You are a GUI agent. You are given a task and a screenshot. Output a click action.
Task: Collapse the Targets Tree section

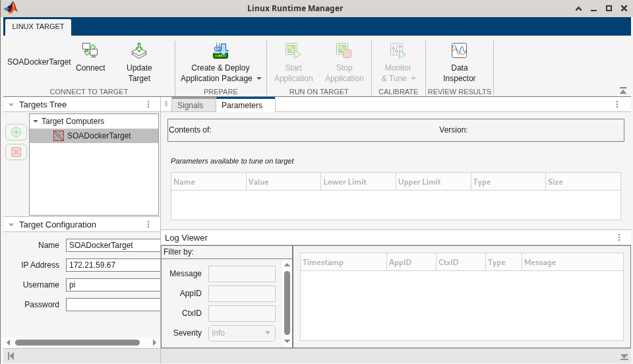[11, 105]
